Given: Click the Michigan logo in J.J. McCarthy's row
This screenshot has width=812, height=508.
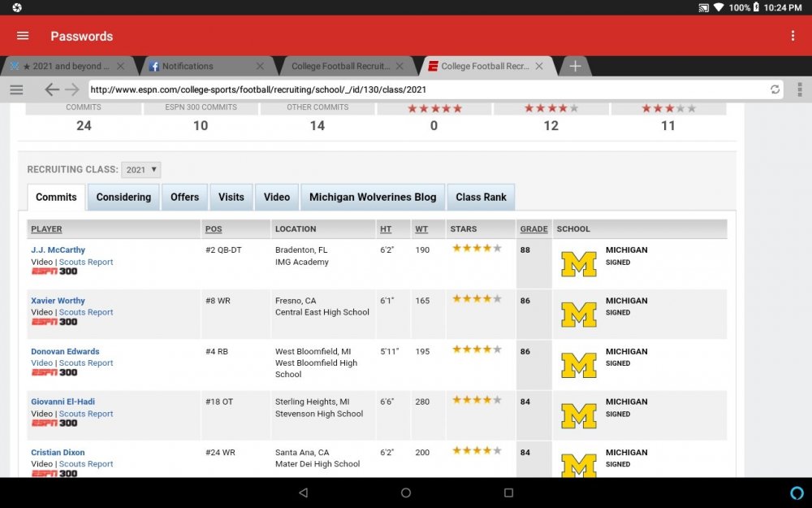Looking at the screenshot, I should [x=579, y=264].
